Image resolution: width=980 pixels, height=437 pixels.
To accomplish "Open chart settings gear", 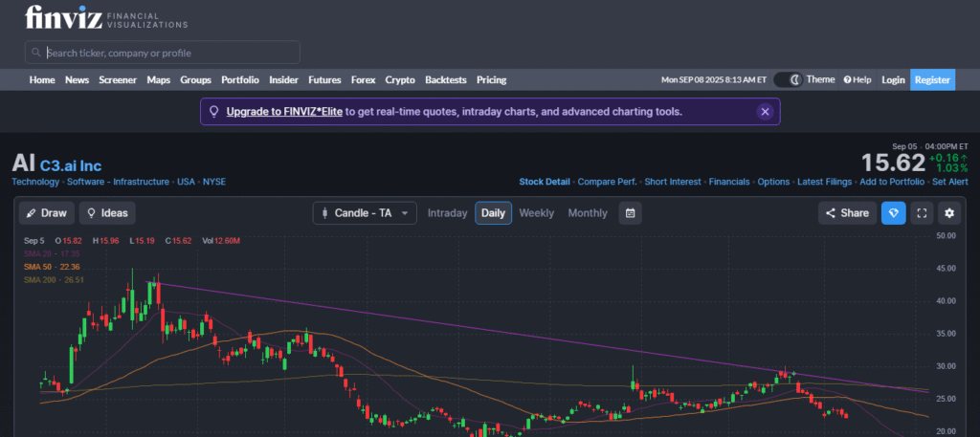I will tap(949, 213).
